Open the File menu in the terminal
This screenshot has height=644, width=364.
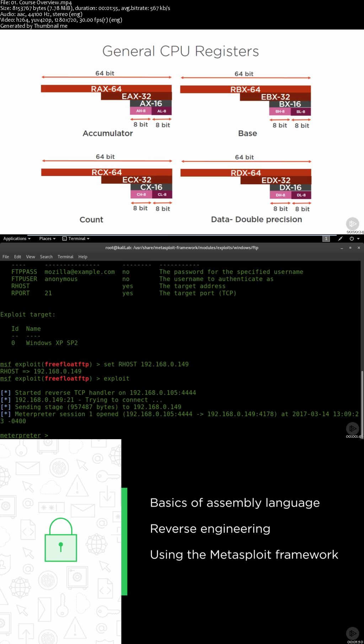(6, 257)
